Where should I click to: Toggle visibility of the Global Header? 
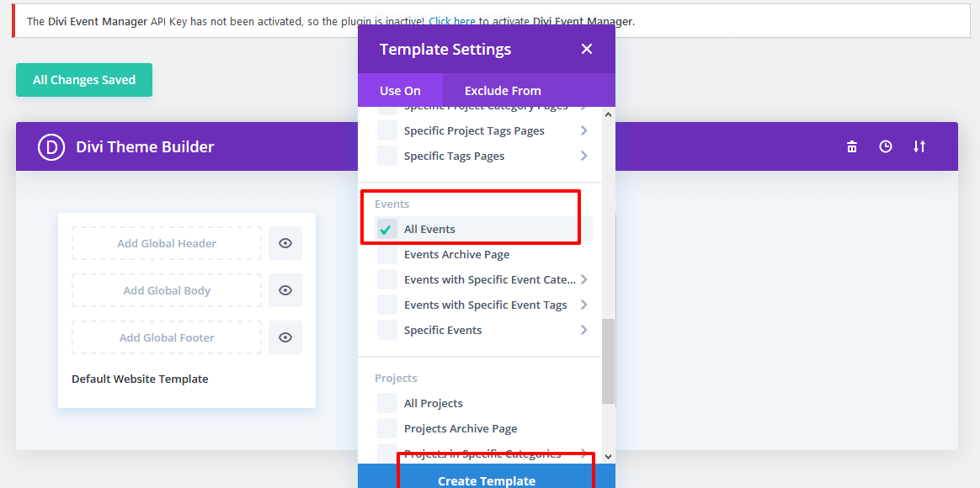(x=285, y=243)
